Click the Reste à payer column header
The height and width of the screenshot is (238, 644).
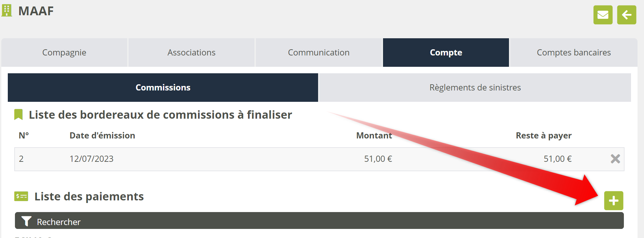[x=543, y=136]
